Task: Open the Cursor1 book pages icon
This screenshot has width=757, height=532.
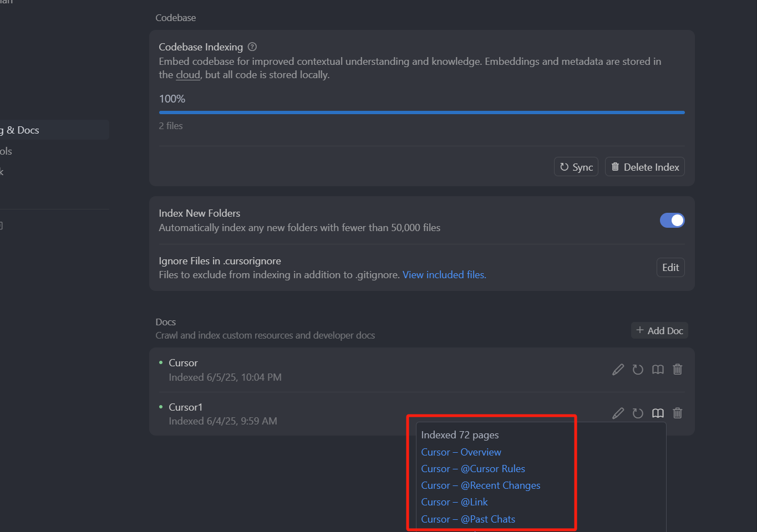Action: pos(658,413)
